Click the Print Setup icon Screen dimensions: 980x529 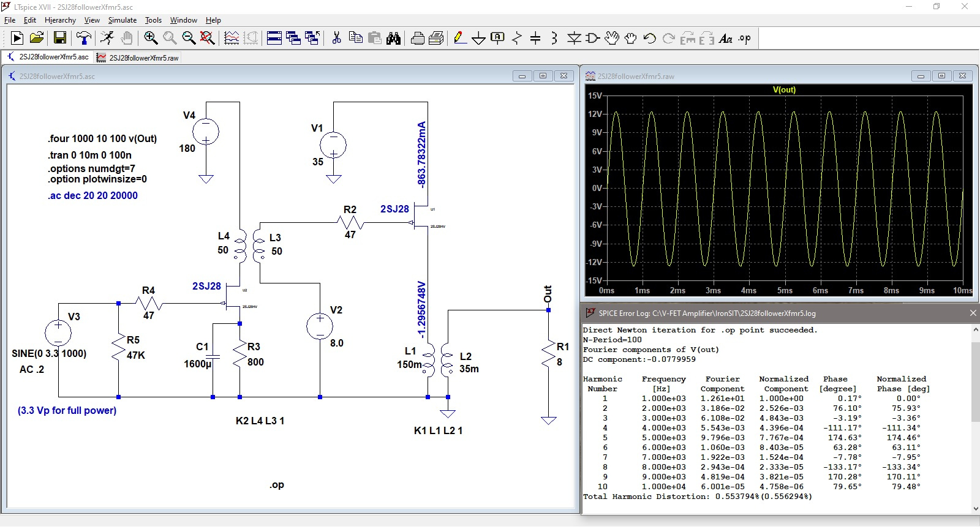[x=417, y=39]
